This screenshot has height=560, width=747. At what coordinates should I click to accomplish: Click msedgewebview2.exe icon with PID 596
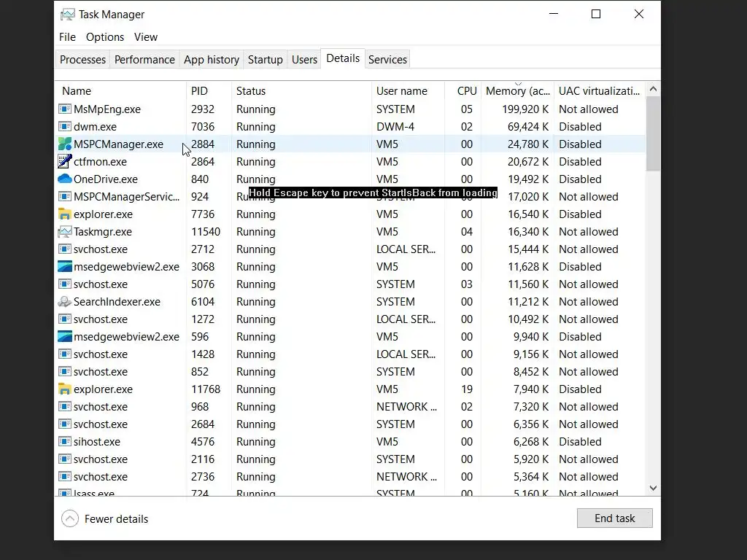[64, 337]
